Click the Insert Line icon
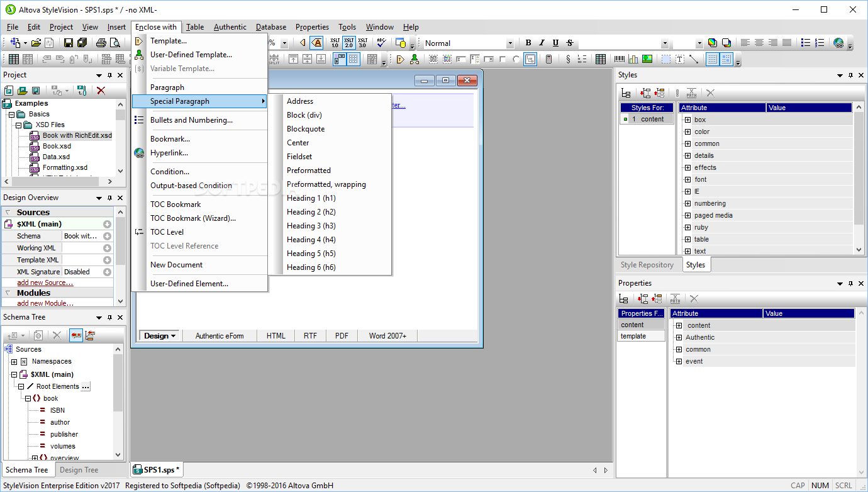 (694, 59)
